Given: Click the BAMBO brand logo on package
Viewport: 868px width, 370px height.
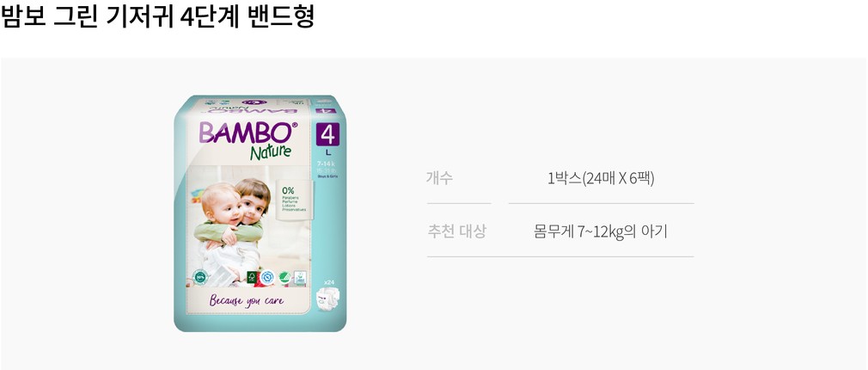Looking at the screenshot, I should pyautogui.click(x=248, y=132).
